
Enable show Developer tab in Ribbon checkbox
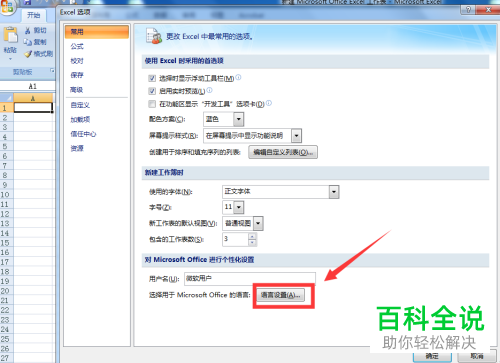152,104
